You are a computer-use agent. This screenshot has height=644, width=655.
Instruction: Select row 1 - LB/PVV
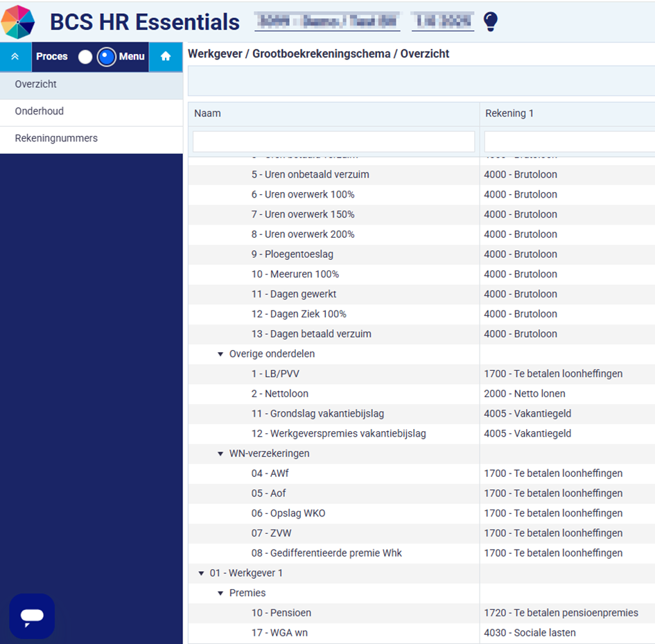[421, 374]
